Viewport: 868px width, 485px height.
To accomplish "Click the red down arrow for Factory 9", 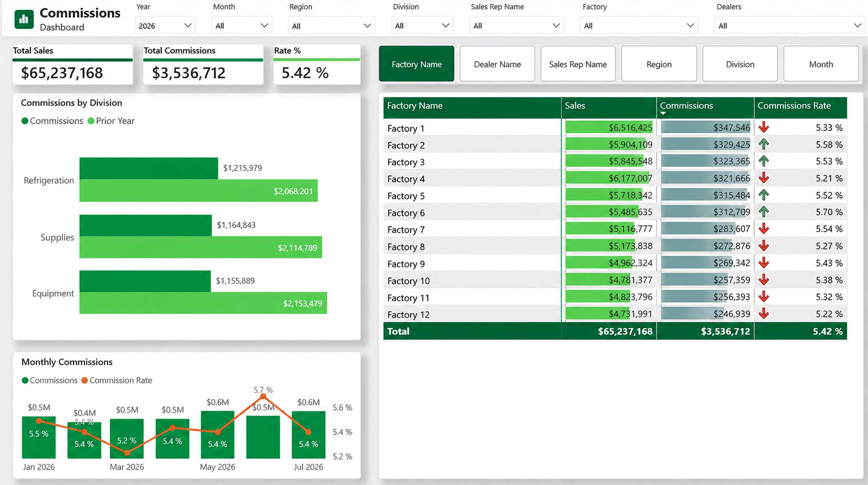I will coord(764,263).
